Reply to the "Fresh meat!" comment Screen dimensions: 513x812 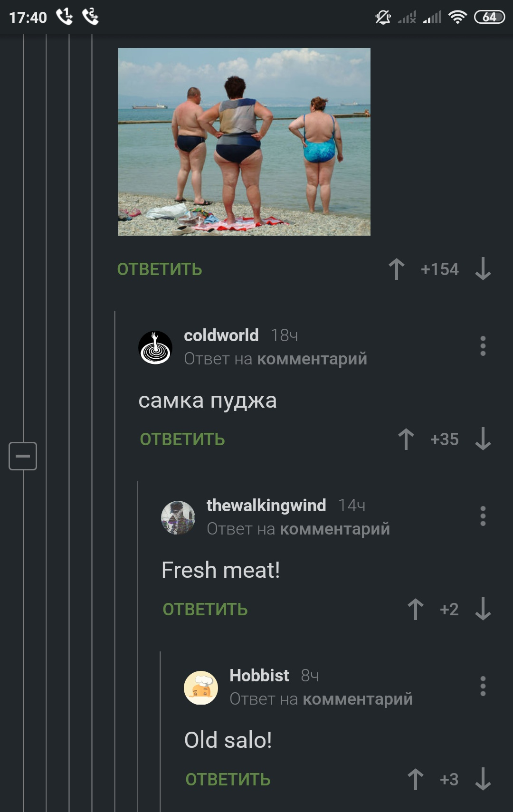click(205, 610)
